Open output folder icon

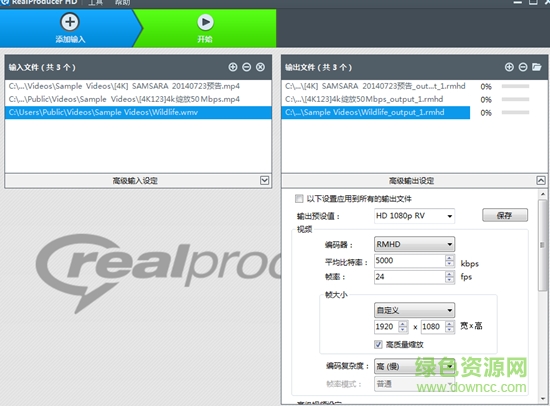point(537,67)
